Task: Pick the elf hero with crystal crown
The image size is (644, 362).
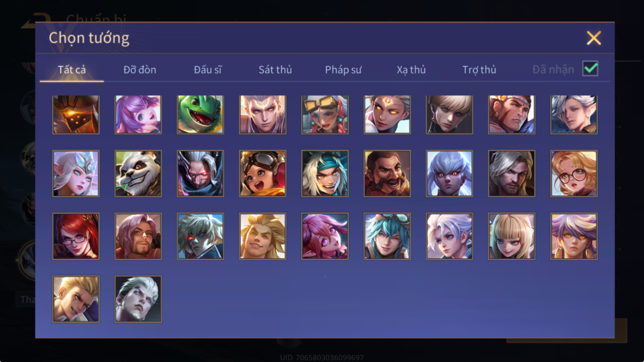Action: click(x=76, y=173)
